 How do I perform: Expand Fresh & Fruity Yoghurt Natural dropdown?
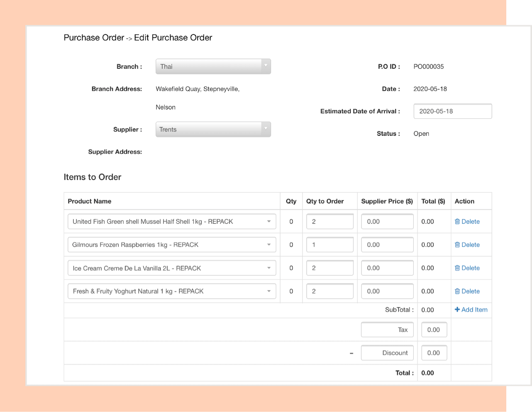[172, 291]
